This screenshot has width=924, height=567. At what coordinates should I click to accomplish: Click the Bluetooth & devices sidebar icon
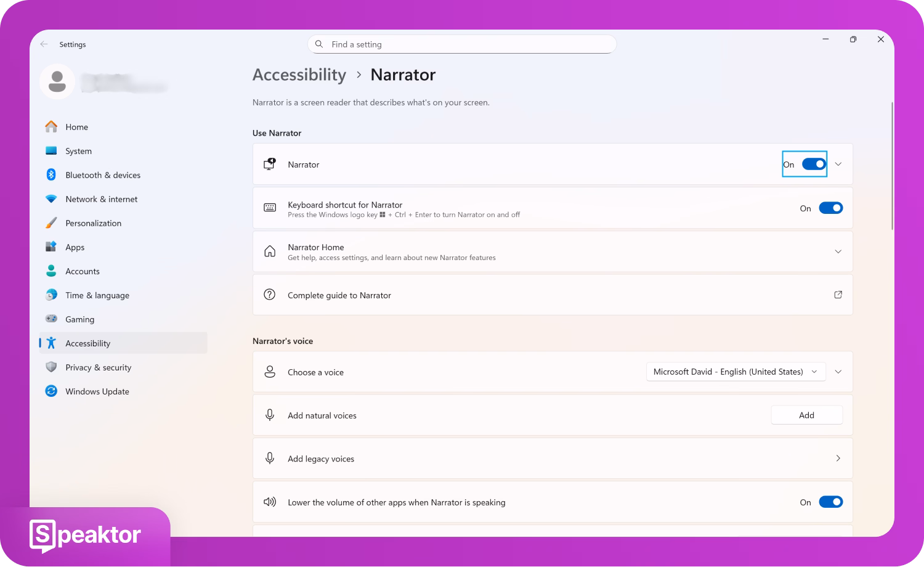click(51, 175)
